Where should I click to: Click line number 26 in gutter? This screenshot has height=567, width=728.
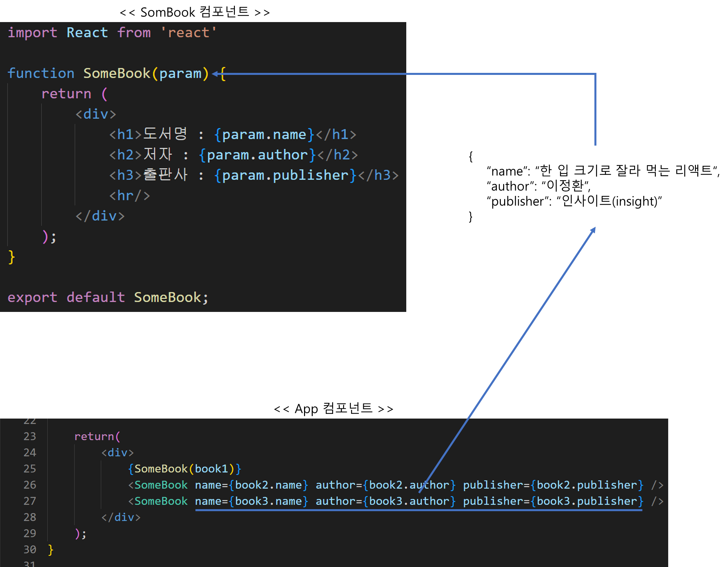(x=30, y=485)
